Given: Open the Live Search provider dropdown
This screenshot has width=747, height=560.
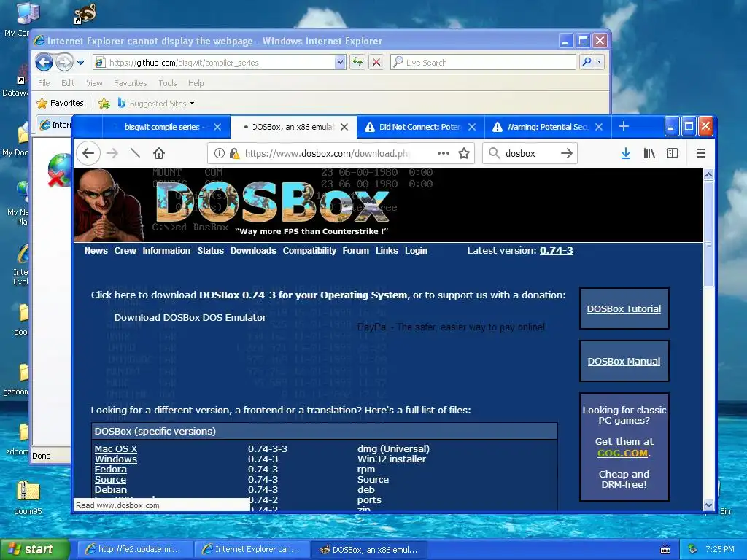Looking at the screenshot, I should 600,62.
